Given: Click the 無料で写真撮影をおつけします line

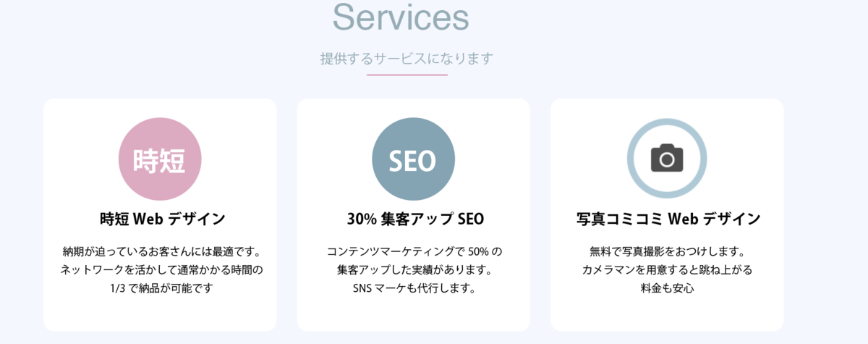Looking at the screenshot, I should click(668, 253).
